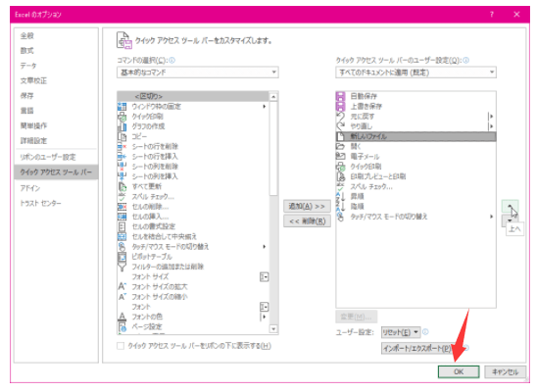This screenshot has height=392, width=536.
Task: Pick the コピー command icon
Action: click(x=122, y=136)
